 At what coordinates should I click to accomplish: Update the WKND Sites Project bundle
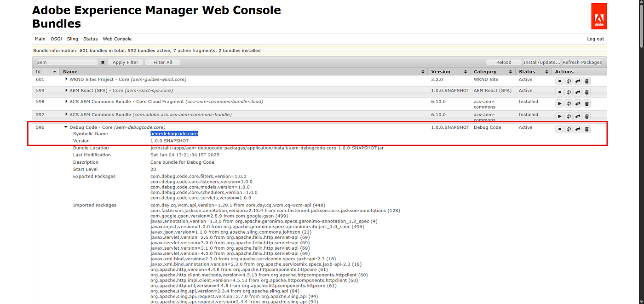point(578,81)
